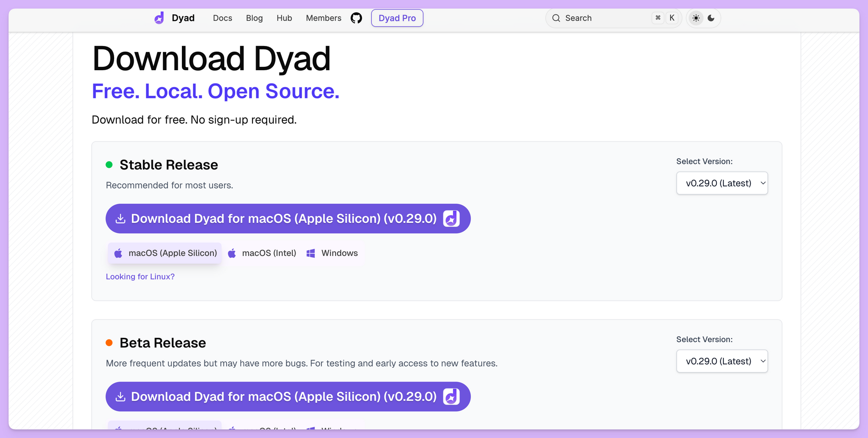Open the Hub navigation link
This screenshot has width=868, height=438.
point(284,18)
